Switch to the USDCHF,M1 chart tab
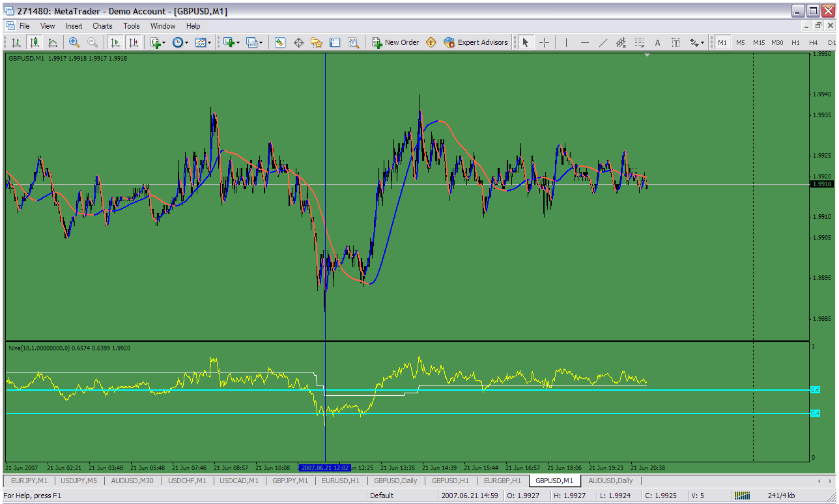This screenshot has height=504, width=839. pos(188,481)
